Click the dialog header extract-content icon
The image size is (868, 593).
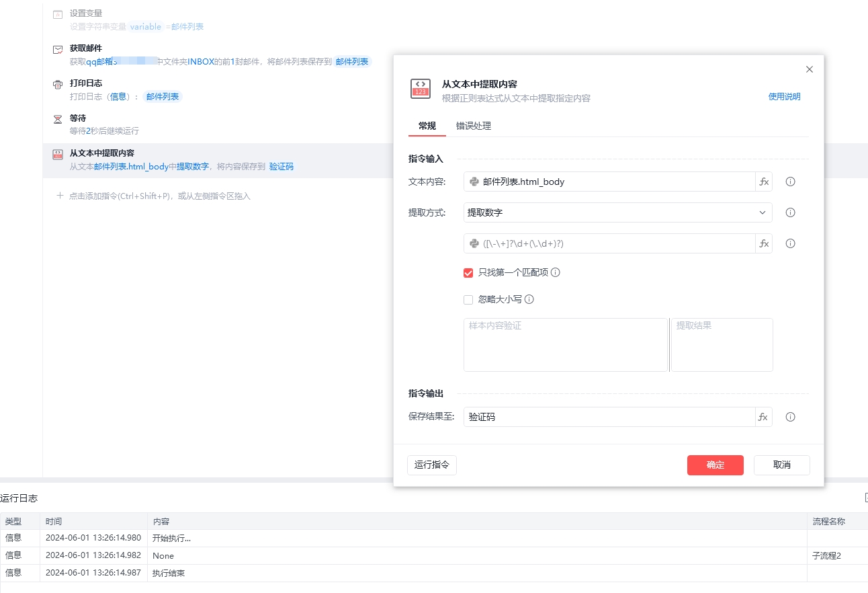(x=421, y=89)
